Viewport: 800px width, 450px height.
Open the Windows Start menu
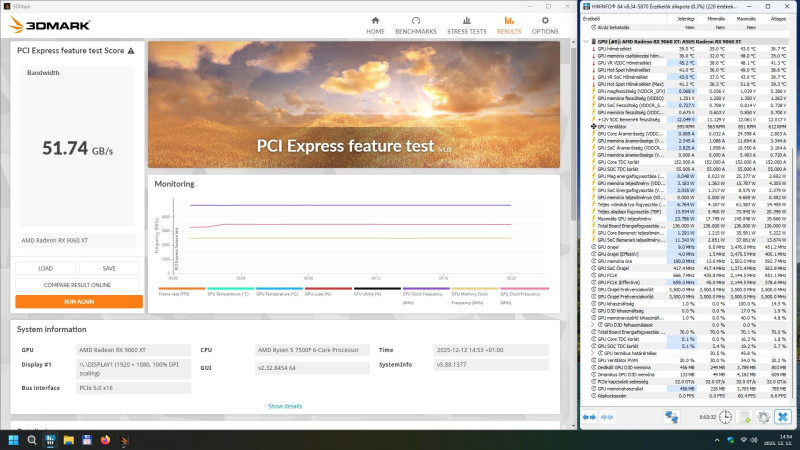pos(14,440)
